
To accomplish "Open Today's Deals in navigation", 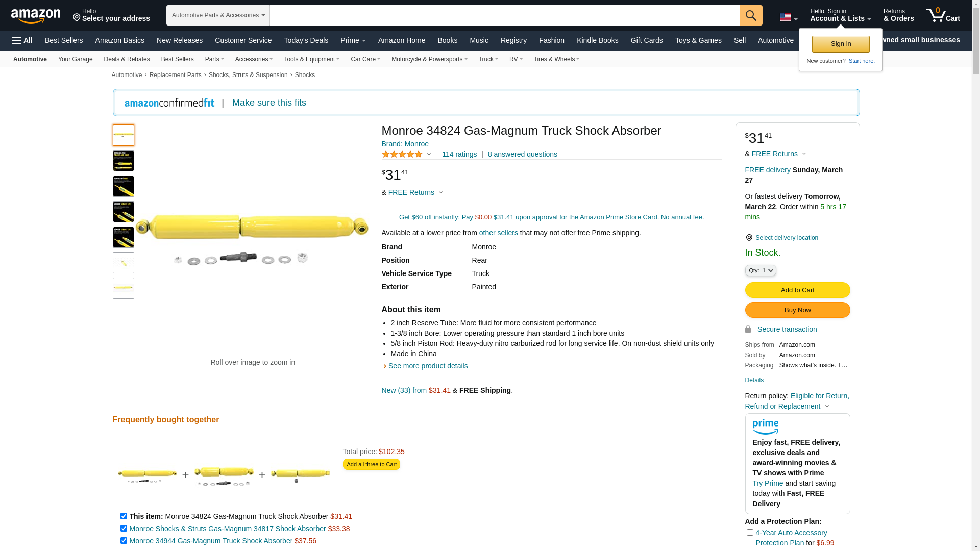I will tap(306, 40).
